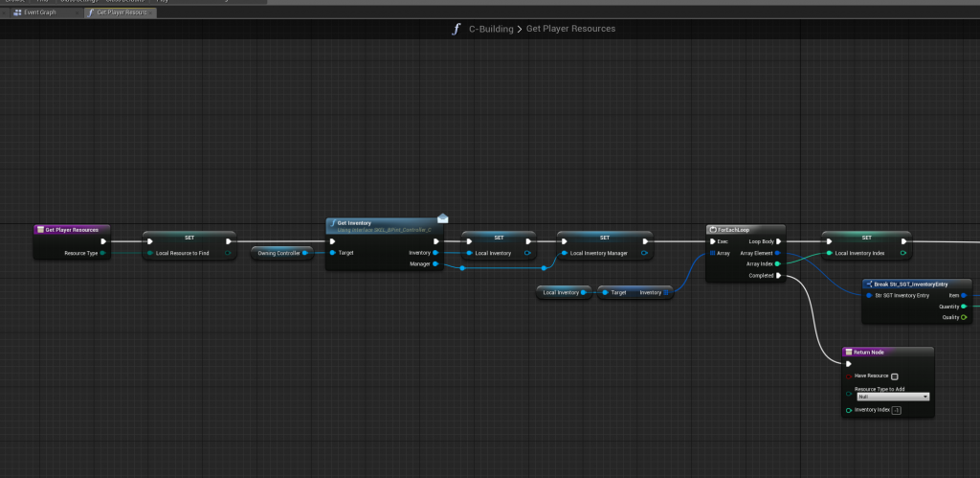This screenshot has height=478, width=980.
Task: Select the ForEachLoop node header
Action: click(745, 230)
